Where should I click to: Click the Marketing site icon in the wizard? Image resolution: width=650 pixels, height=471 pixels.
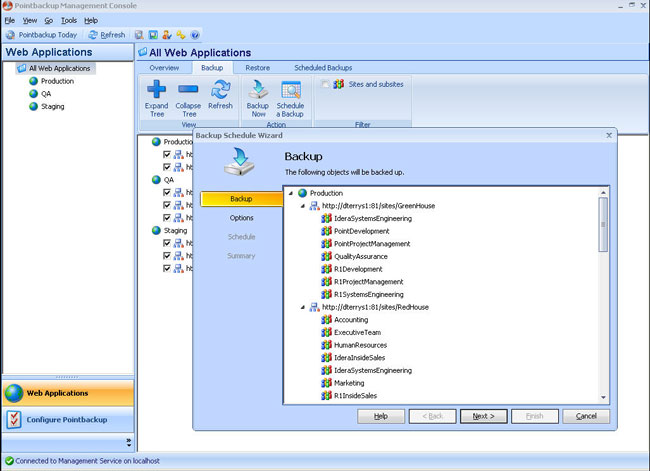coord(327,383)
